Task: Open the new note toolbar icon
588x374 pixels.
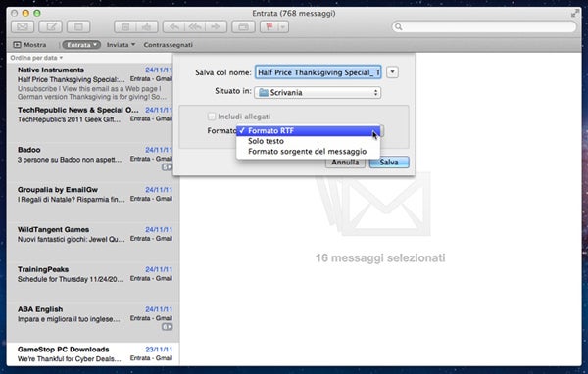Action: point(78,27)
